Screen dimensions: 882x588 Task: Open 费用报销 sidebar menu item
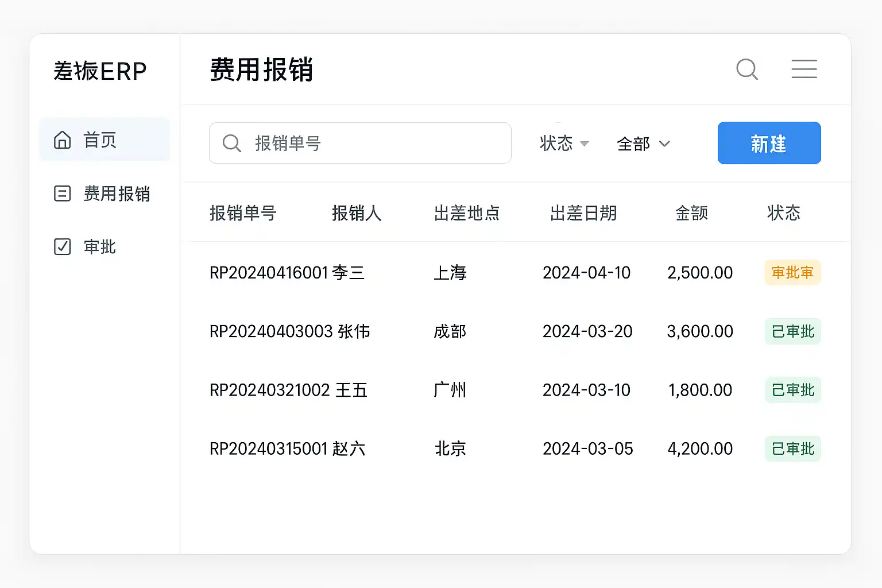pyautogui.click(x=117, y=194)
